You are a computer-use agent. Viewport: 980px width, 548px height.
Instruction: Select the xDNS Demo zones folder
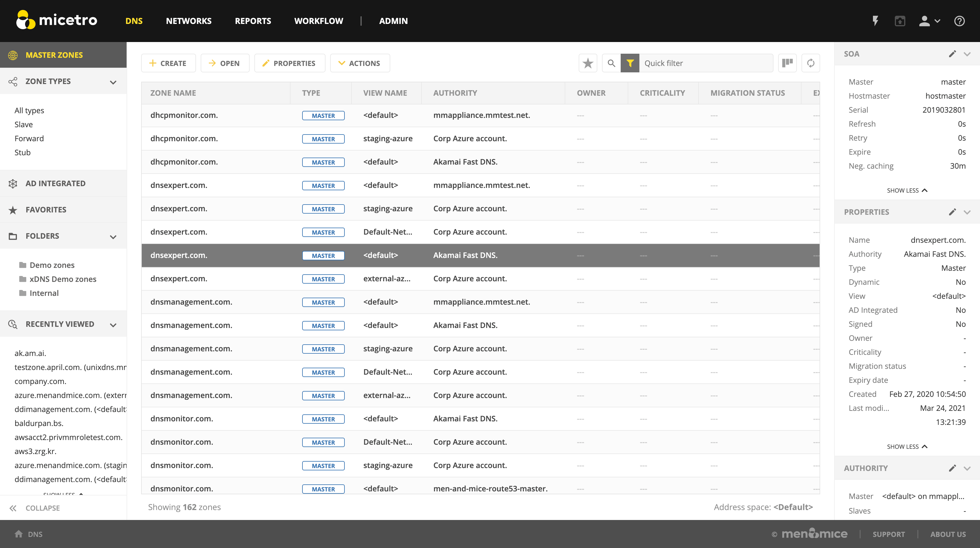coord(63,279)
